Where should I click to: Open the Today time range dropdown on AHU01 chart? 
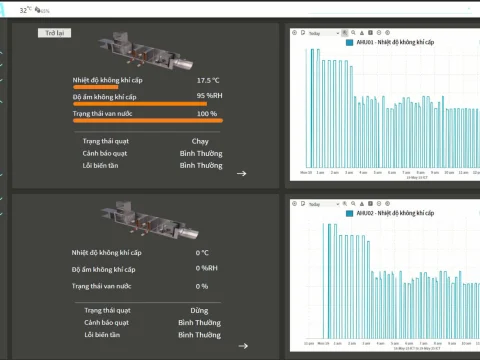pyautogui.click(x=323, y=33)
